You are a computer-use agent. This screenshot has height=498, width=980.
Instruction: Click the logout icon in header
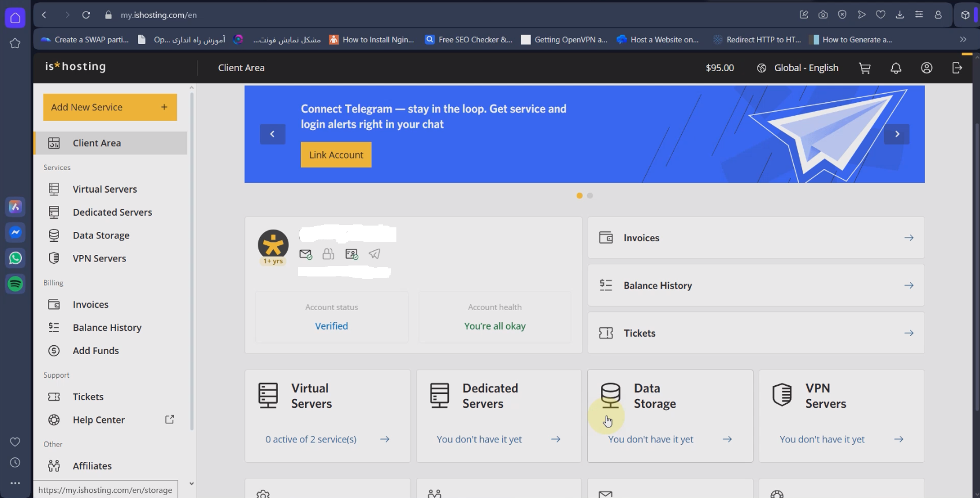(957, 68)
